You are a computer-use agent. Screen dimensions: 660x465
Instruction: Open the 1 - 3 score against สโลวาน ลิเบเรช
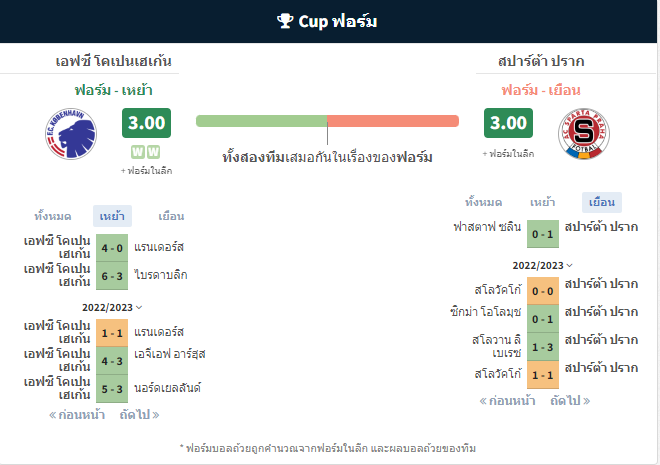[543, 347]
